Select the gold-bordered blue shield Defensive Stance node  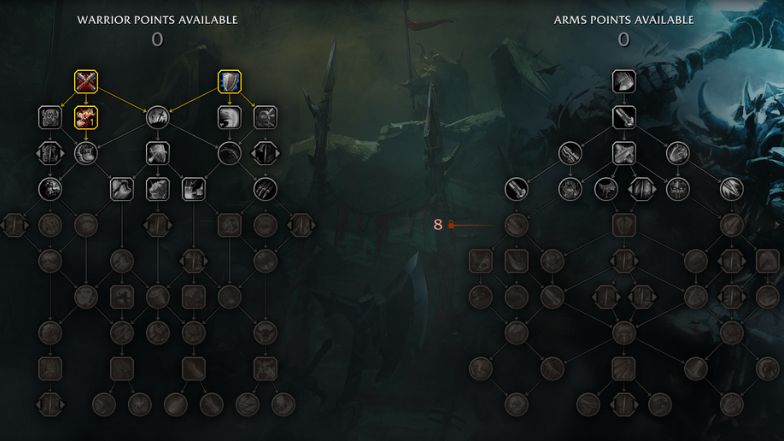click(230, 82)
